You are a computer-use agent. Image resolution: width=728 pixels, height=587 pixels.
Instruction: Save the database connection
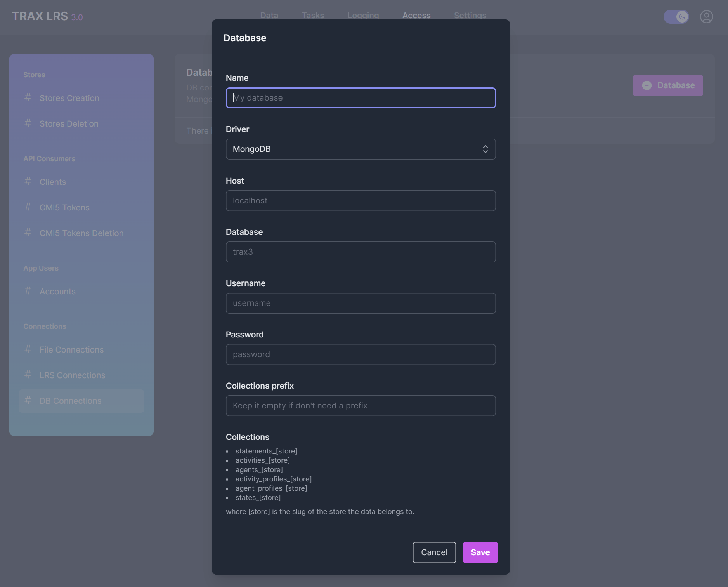480,552
